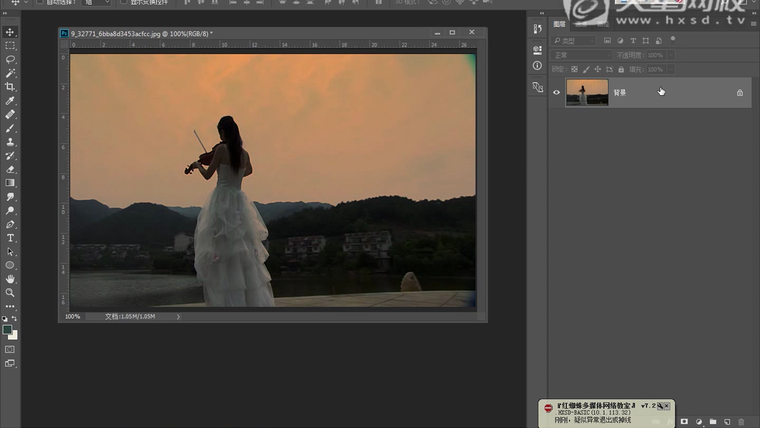Click the foreground color swatch

(8, 329)
